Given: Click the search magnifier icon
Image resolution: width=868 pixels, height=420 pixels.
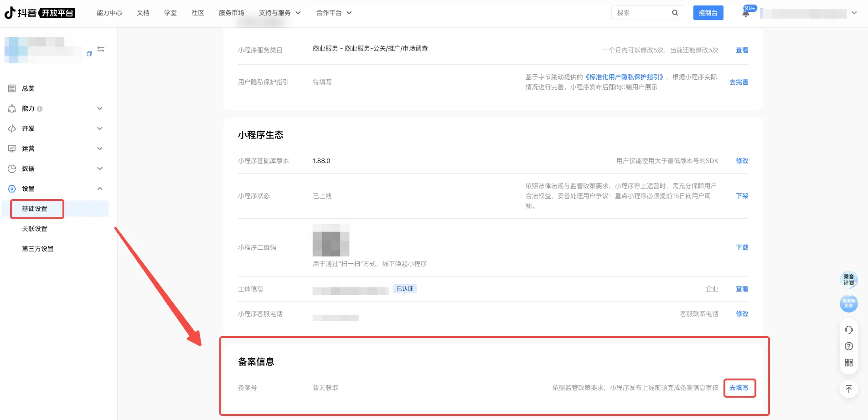Looking at the screenshot, I should coord(675,13).
